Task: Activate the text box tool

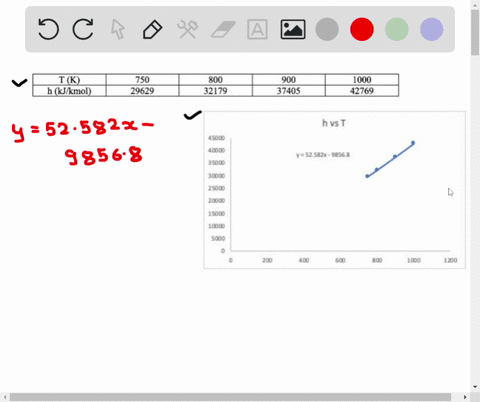Action: click(257, 29)
